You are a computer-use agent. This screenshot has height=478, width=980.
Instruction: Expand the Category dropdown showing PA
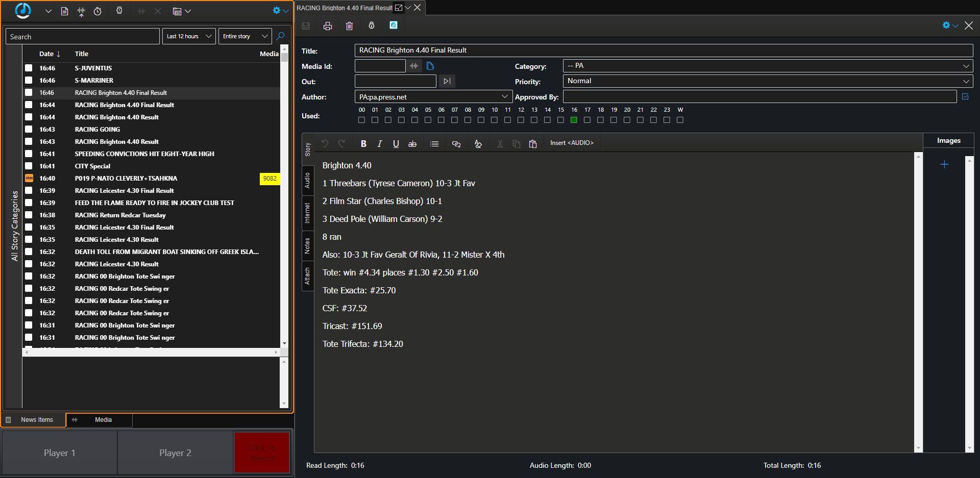tap(768, 66)
